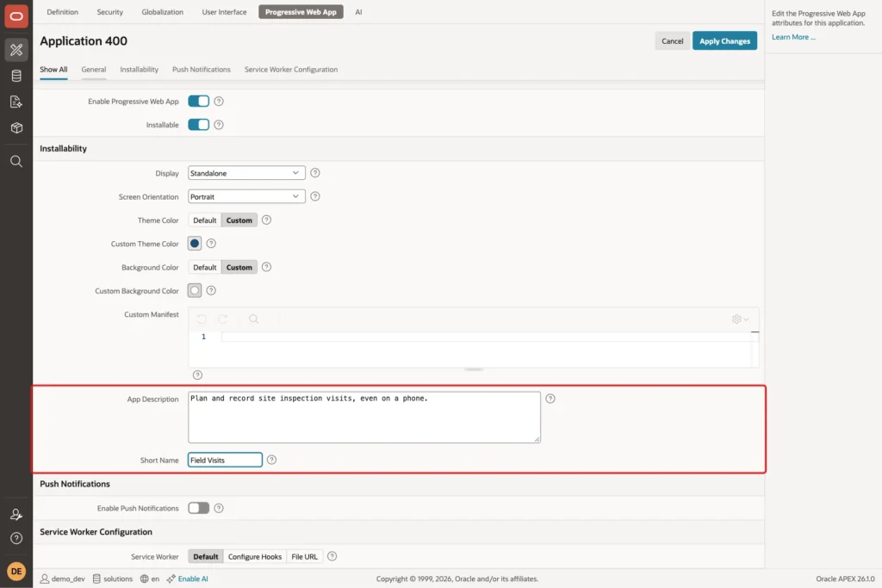Open the sidebar Help icon
The height and width of the screenshot is (588, 882).
pyautogui.click(x=16, y=538)
